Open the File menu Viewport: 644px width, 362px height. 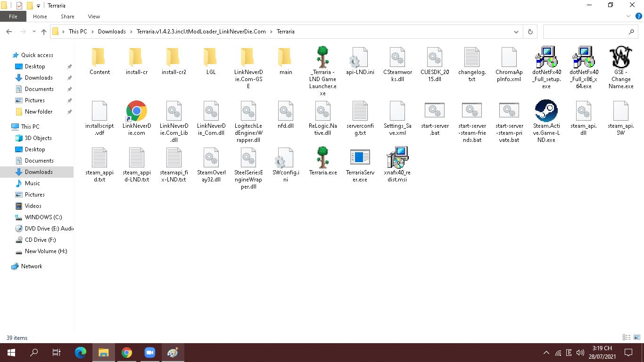point(13,16)
